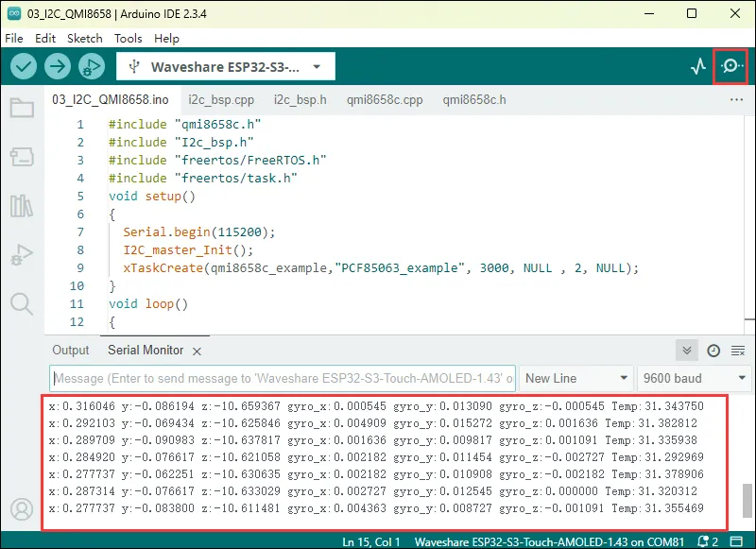This screenshot has width=756, height=549.
Task: Open the Tools menu
Action: point(128,39)
